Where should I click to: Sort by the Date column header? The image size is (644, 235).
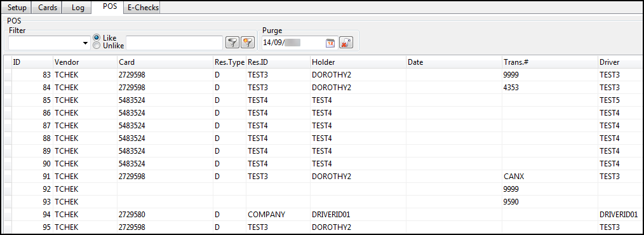coord(454,62)
